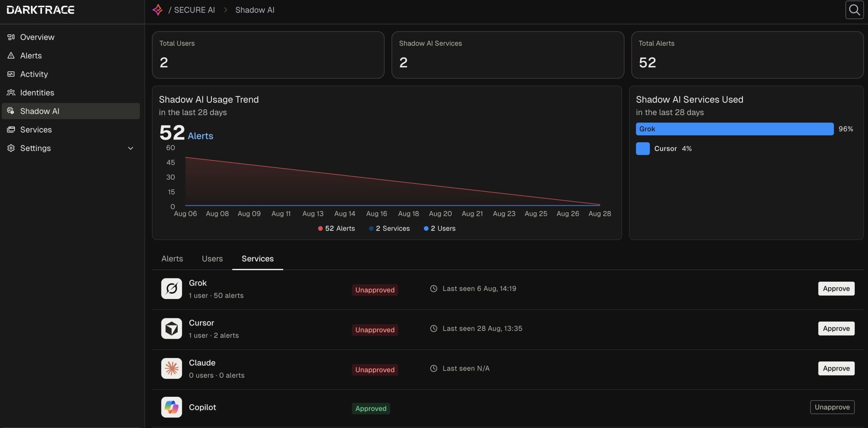
Task: Click the Alerts warning triangle icon
Action: [11, 56]
